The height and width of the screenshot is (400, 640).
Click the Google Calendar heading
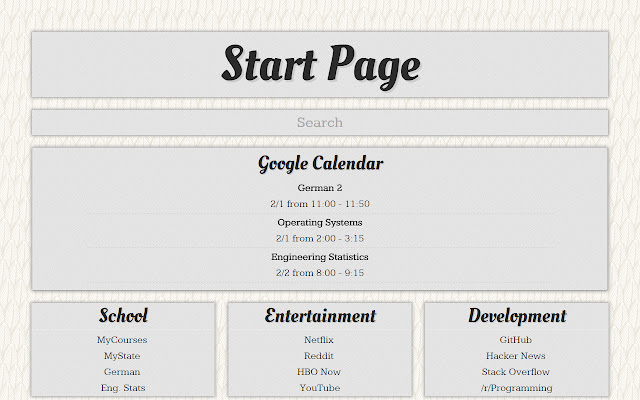click(320, 164)
